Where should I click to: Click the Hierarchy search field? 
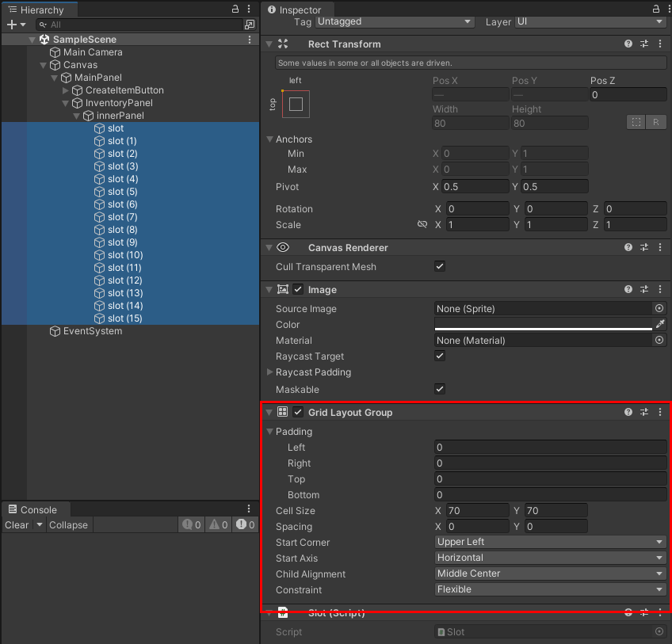[x=139, y=25]
